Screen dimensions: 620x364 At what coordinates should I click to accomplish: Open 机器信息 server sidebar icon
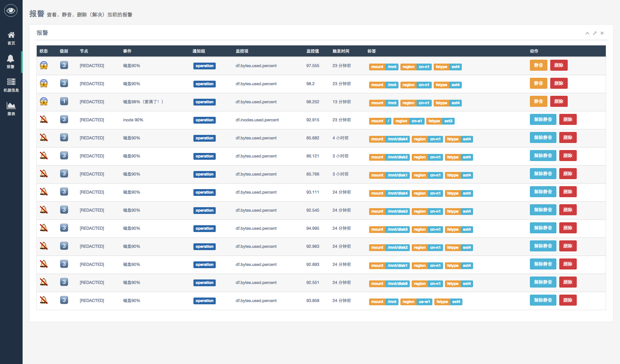[x=11, y=85]
